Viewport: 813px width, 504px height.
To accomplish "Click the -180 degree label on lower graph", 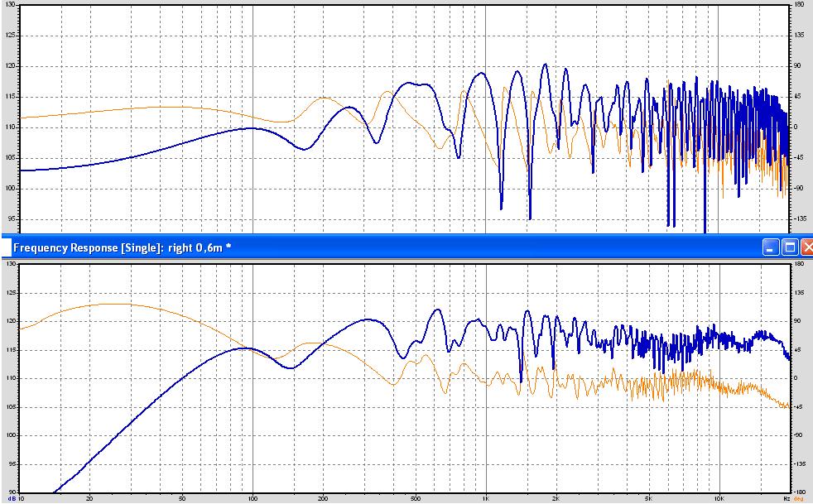I will click(x=799, y=492).
